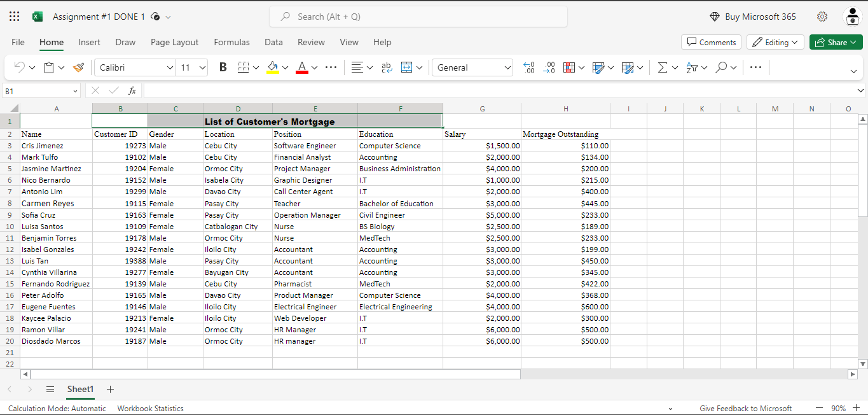Open the Editing mode button
Screen dimensions: 868x415
pyautogui.click(x=775, y=42)
